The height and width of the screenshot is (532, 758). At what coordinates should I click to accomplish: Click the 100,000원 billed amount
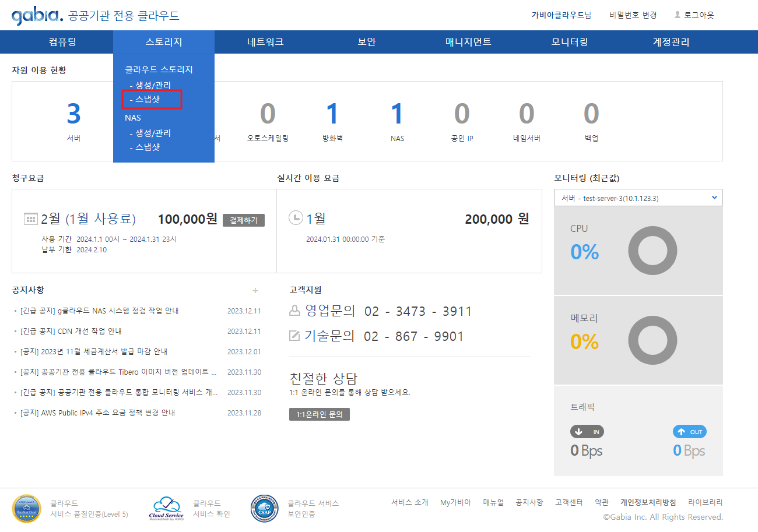coord(188,219)
